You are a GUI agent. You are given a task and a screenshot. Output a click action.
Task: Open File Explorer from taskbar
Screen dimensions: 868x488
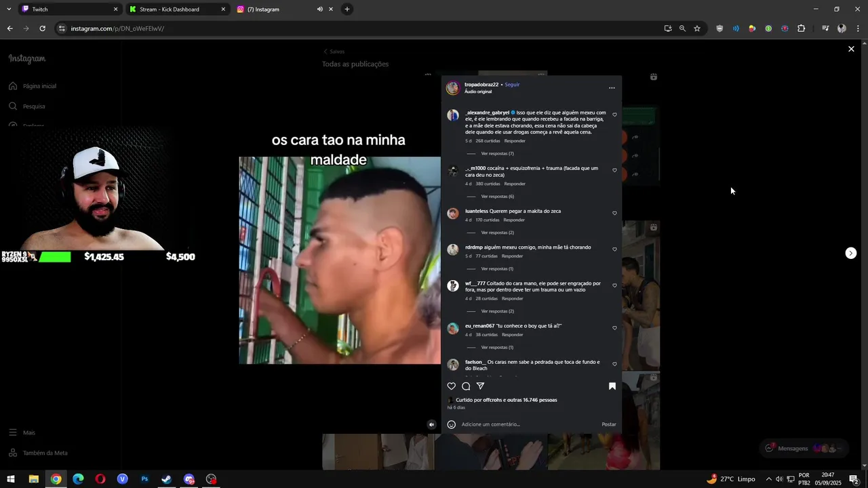[33, 479]
